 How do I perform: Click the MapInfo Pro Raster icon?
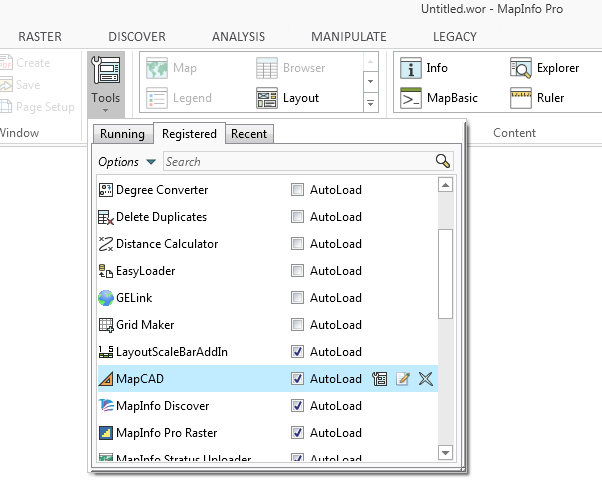pyautogui.click(x=106, y=433)
